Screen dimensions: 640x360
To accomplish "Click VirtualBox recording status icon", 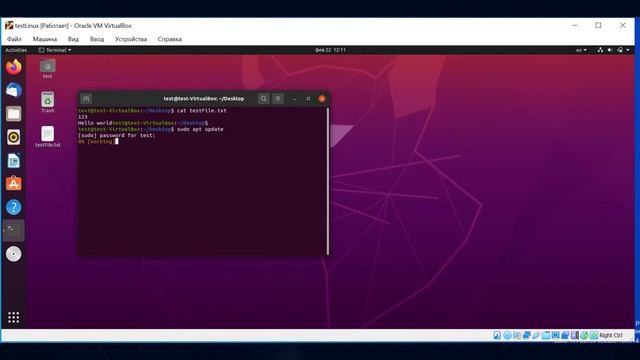I will point(565,335).
